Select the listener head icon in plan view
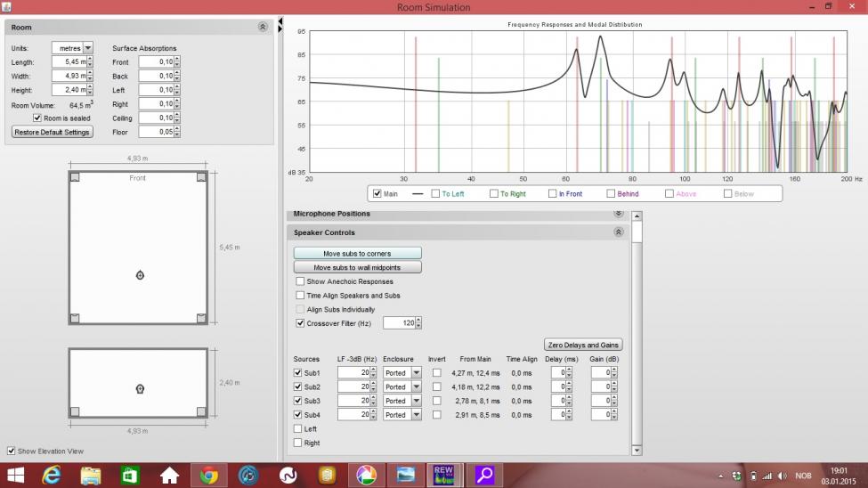The width and height of the screenshot is (868, 488). 140,275
